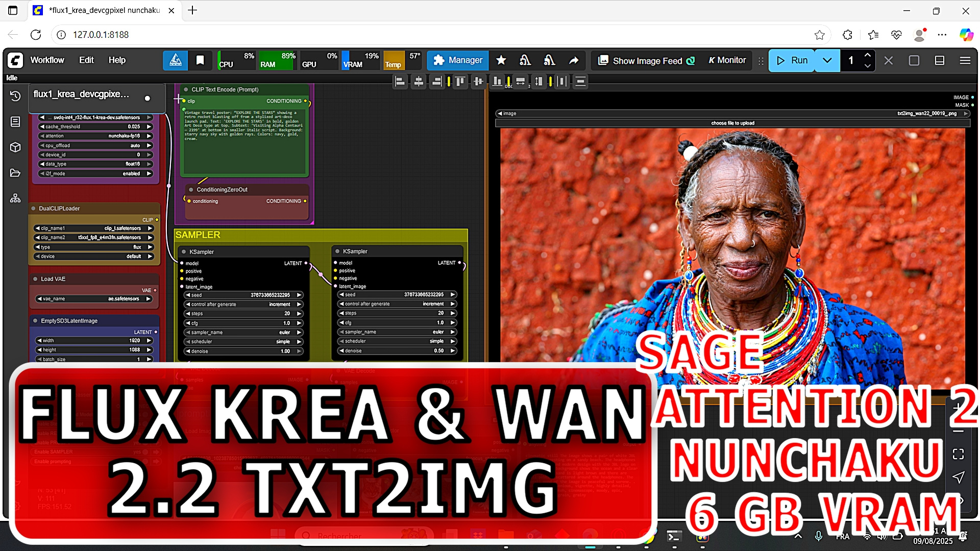Click the blue sailboat toolbar icon
Viewport: 980px width, 551px height.
click(x=175, y=60)
